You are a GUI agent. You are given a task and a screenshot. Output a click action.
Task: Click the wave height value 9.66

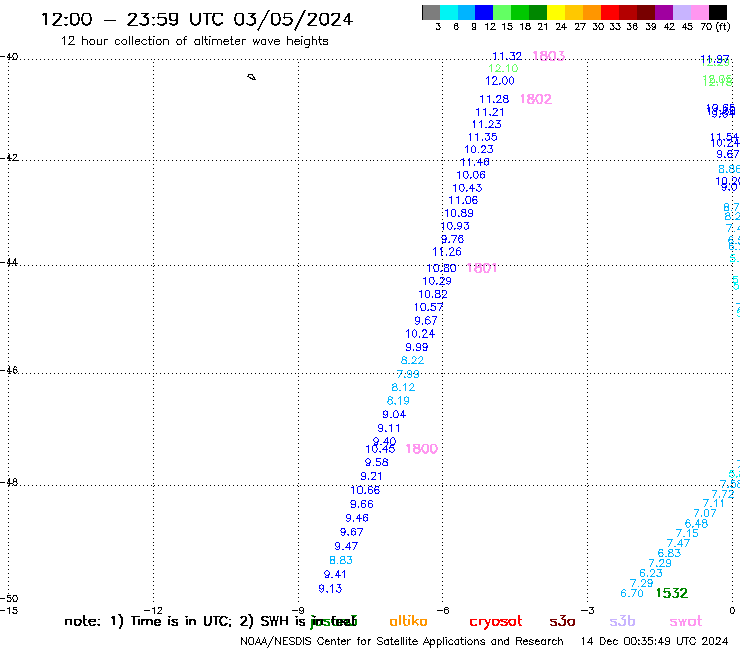[x=362, y=504]
